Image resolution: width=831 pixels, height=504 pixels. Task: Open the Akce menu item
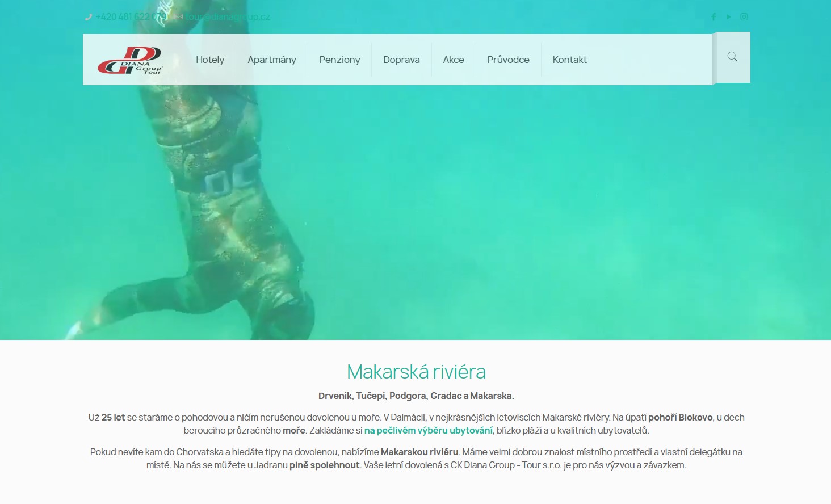coord(454,60)
